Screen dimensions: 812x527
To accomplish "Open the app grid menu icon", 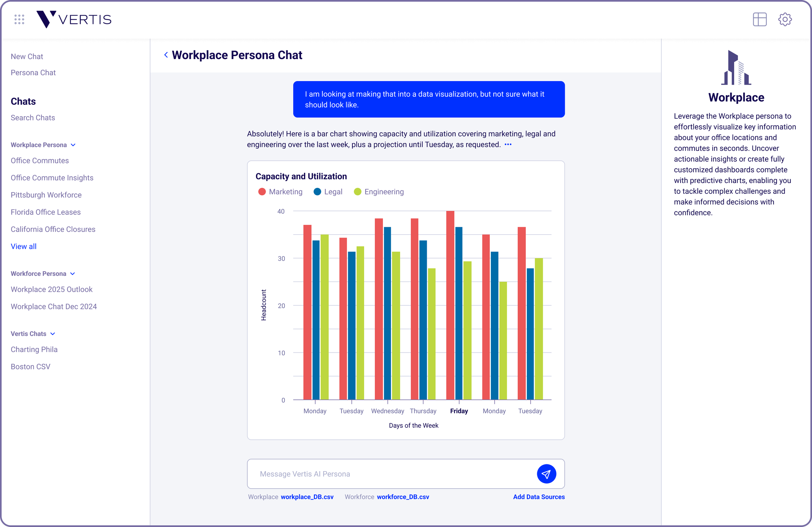I will point(19,19).
